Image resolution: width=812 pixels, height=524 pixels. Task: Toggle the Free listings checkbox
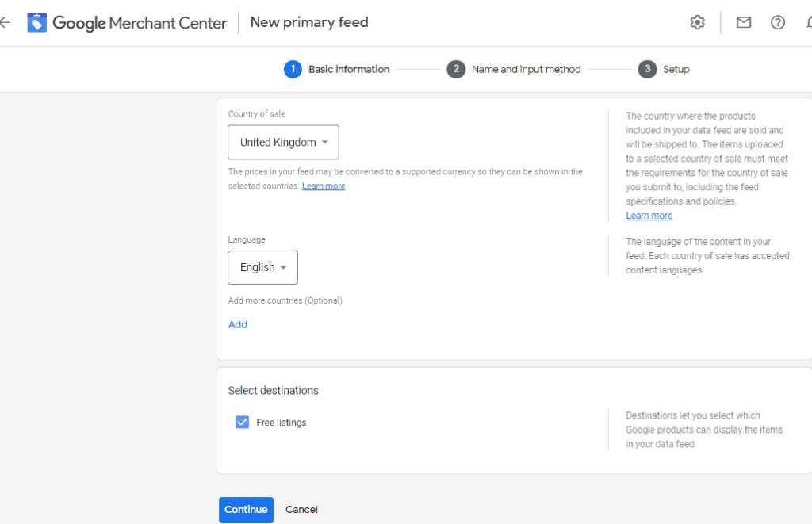242,422
